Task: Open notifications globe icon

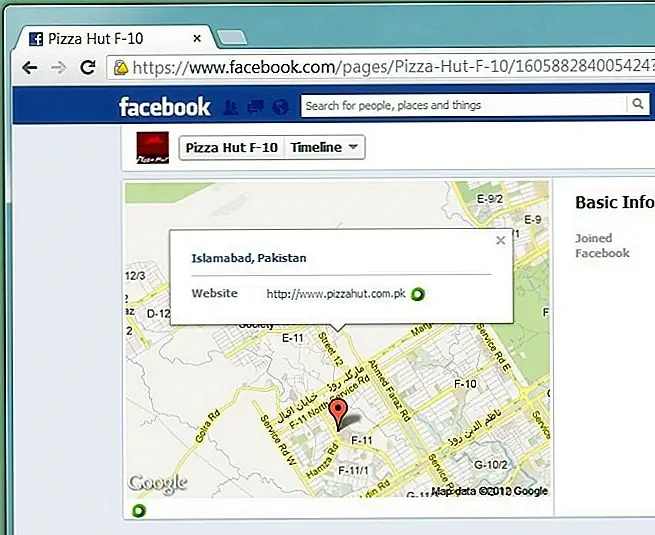Action: pyautogui.click(x=280, y=106)
